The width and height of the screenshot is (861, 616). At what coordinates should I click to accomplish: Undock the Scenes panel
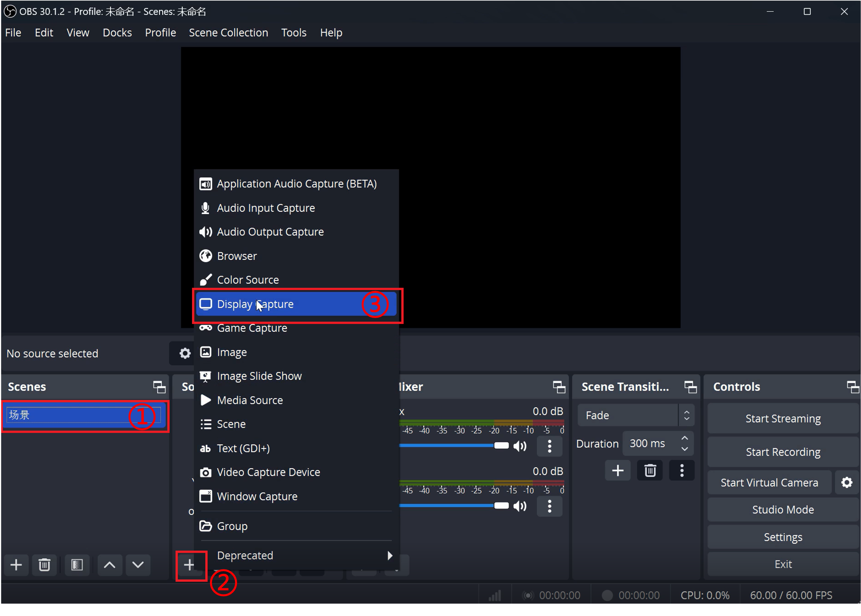pos(159,386)
